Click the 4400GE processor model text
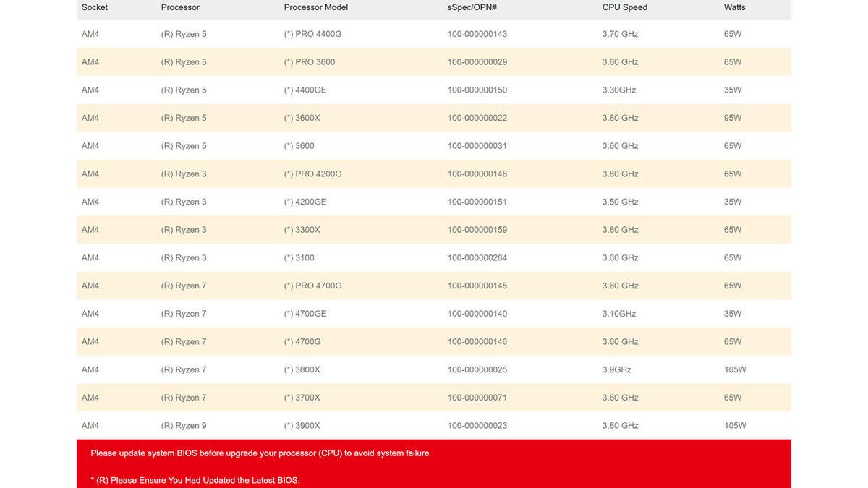The width and height of the screenshot is (868, 488). tap(305, 90)
